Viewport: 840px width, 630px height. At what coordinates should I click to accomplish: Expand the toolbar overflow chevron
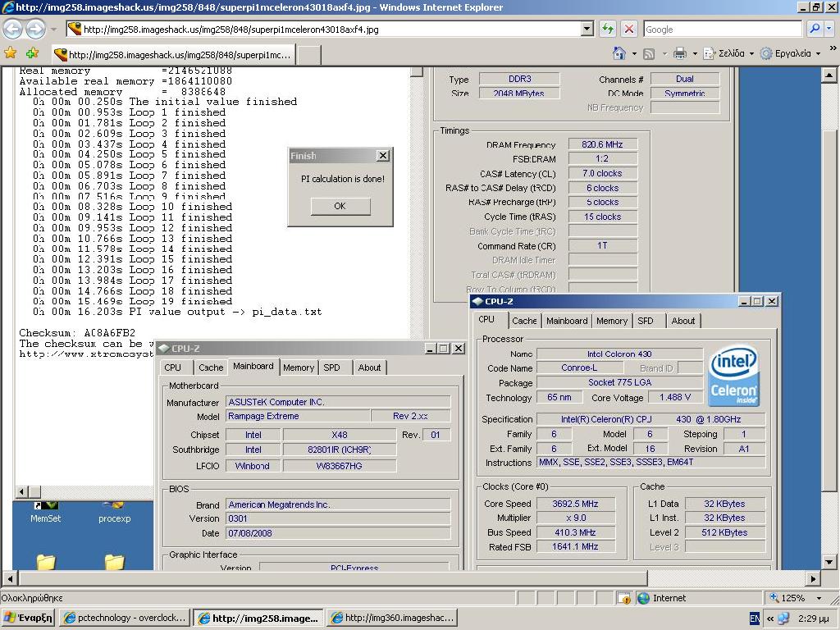coord(833,48)
